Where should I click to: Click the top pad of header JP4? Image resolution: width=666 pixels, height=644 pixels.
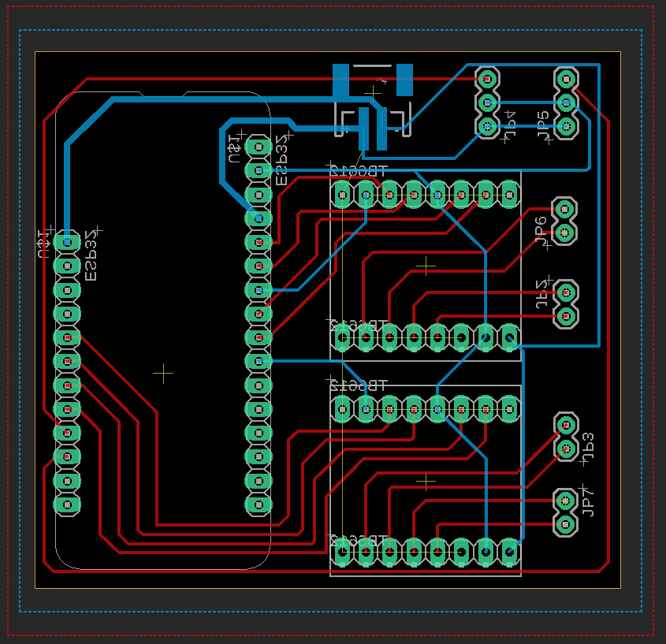(487, 79)
